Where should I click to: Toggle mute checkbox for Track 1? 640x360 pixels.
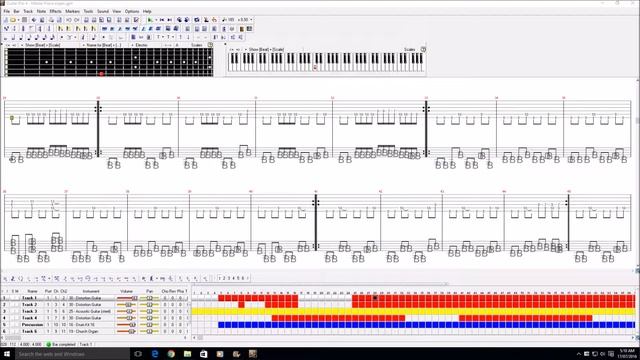click(17, 298)
